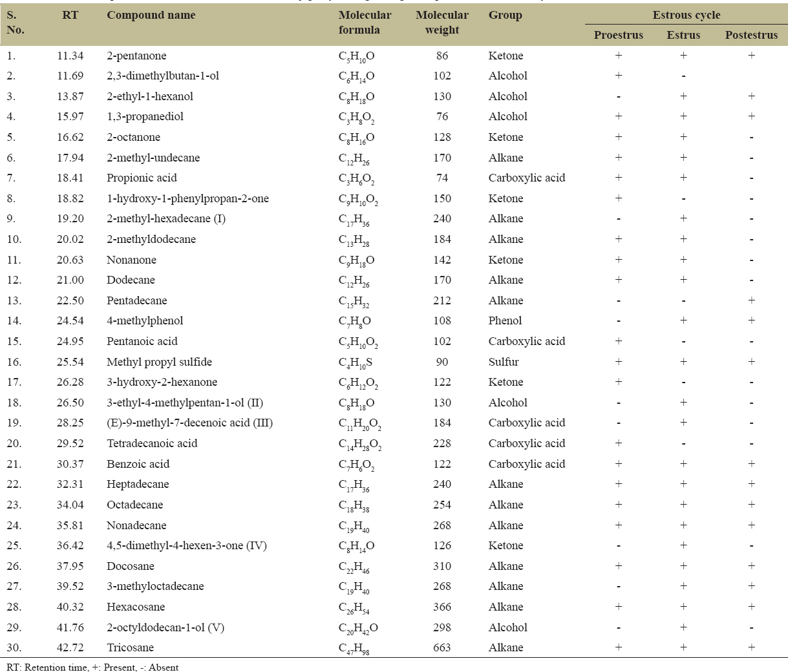Select the 'Hexacosane' compound name
Screen dimensions: 788x672
pyautogui.click(x=136, y=607)
